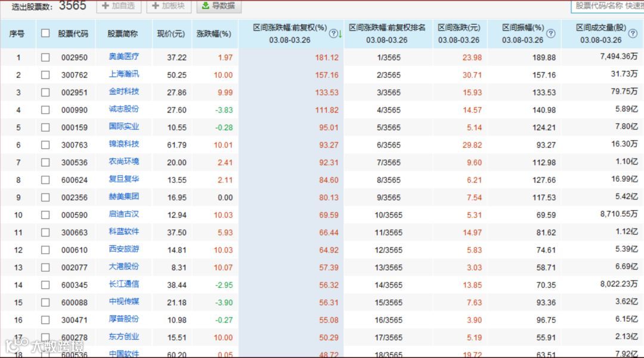Check the box for 000610 西安旅游
Screen dimensions: 644x358
point(45,250)
